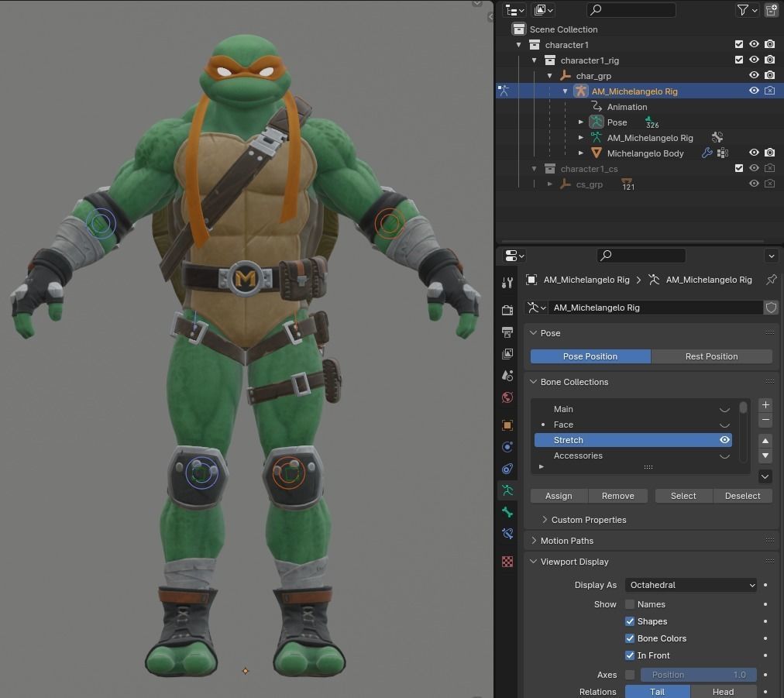The width and height of the screenshot is (784, 698).
Task: Add a new bone collection with plus
Action: coord(765,405)
